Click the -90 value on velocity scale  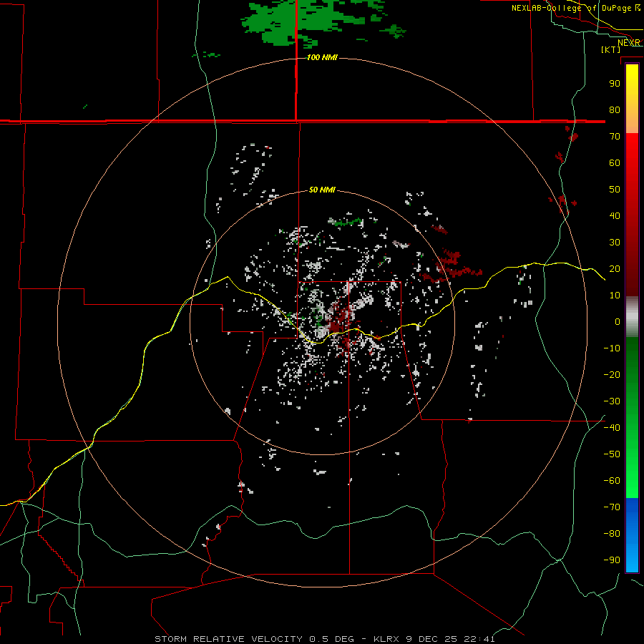click(x=612, y=560)
